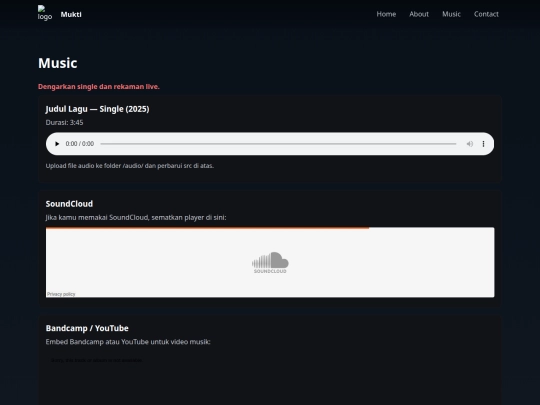Open the Mukti brand link

click(x=71, y=14)
